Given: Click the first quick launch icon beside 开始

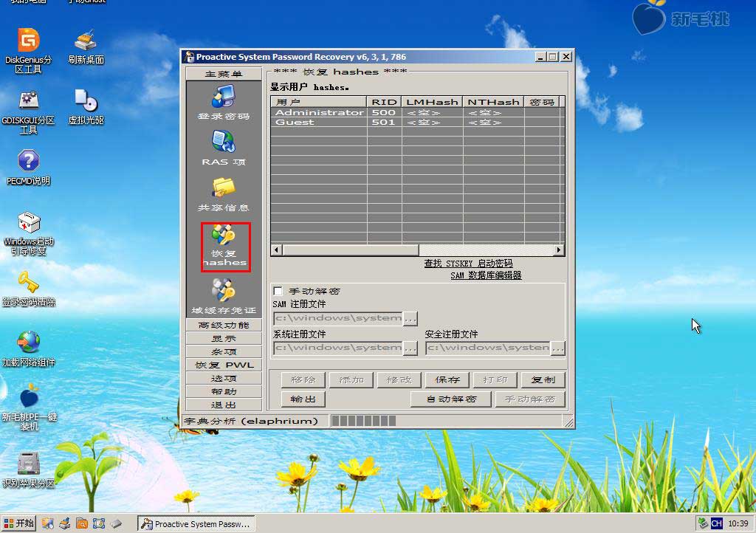Looking at the screenshot, I should (47, 523).
